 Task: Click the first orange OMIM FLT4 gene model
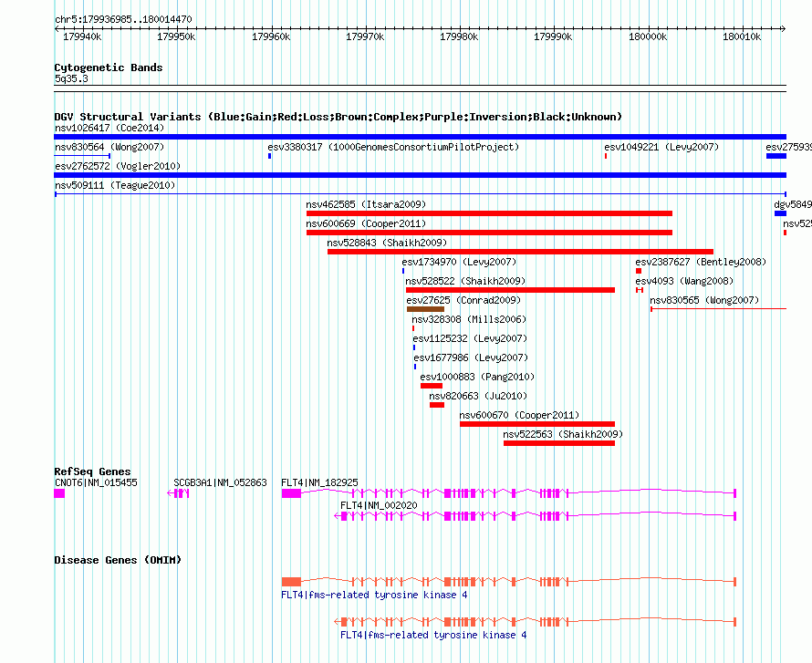[509, 582]
